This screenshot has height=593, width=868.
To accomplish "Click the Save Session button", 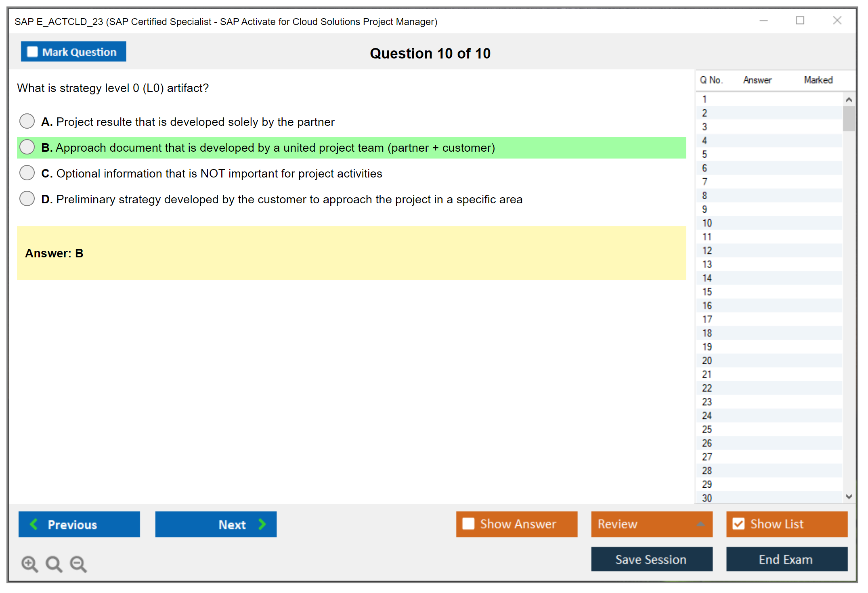I will (651, 559).
